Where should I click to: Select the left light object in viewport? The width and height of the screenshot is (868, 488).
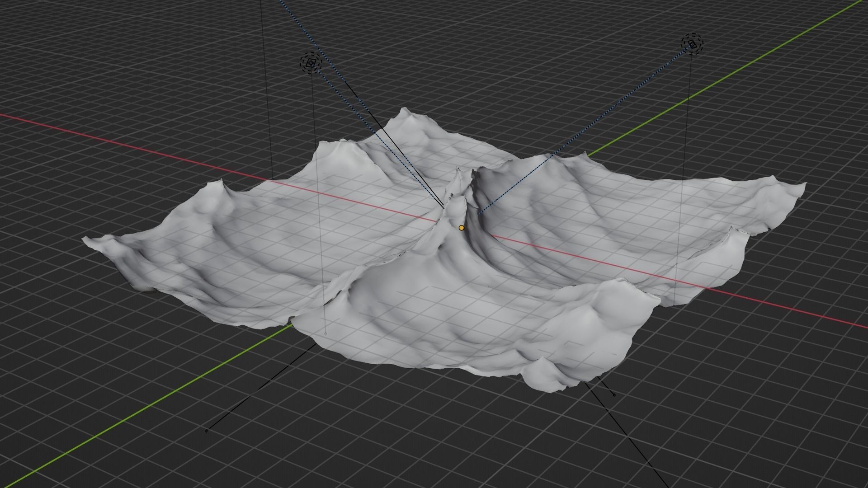coord(311,63)
